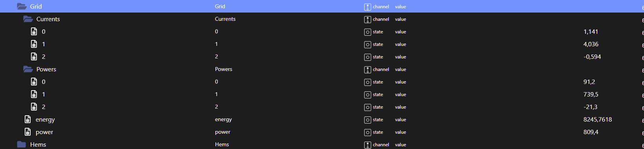
Task: Click the Currents 1 value 4,036
Action: pyautogui.click(x=591, y=44)
